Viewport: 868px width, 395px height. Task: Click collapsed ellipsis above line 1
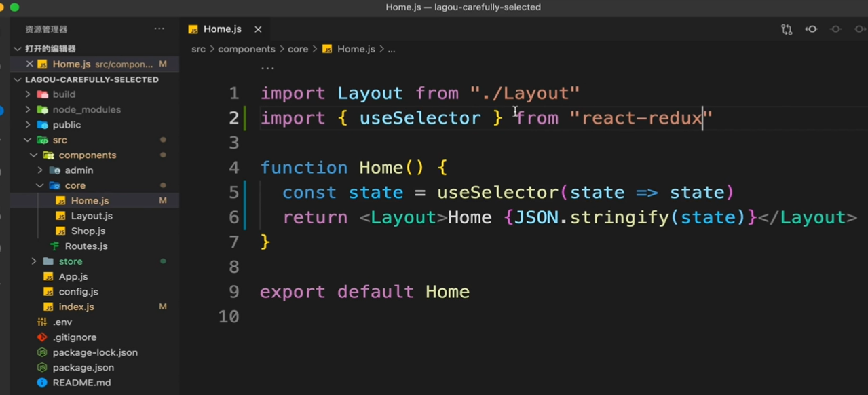(268, 69)
